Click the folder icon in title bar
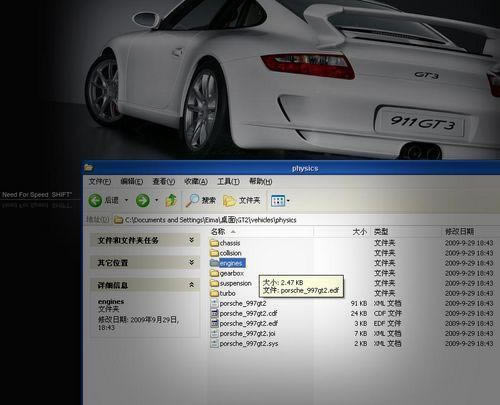Viewport: 500px width, 405px height. 88,167
